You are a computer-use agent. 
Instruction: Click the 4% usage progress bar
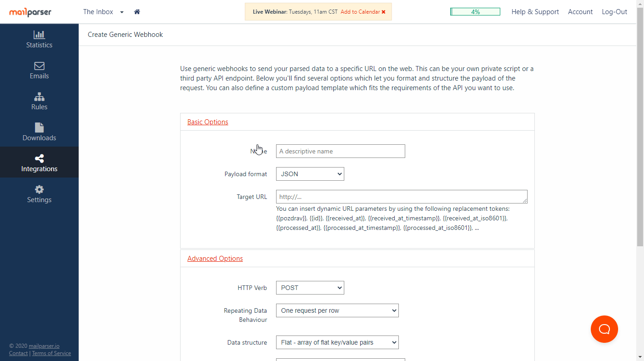coord(475,12)
